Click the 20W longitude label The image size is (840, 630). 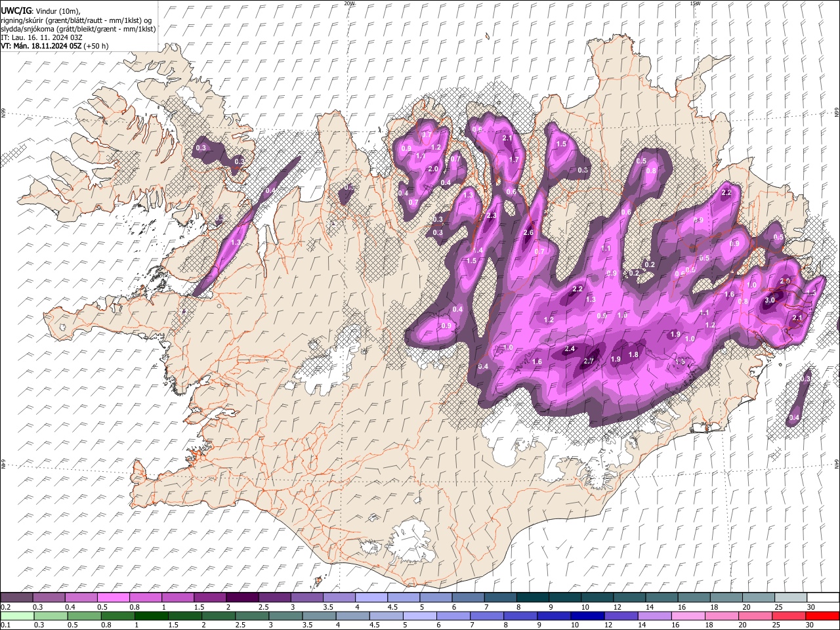tap(349, 3)
